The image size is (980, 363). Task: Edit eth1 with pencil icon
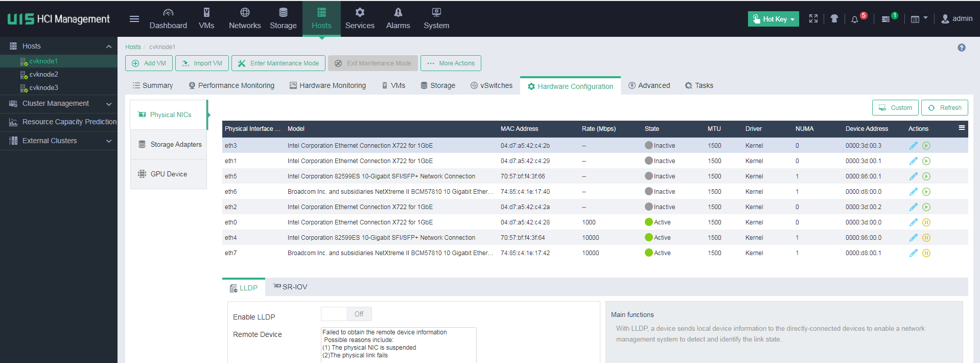(914, 161)
